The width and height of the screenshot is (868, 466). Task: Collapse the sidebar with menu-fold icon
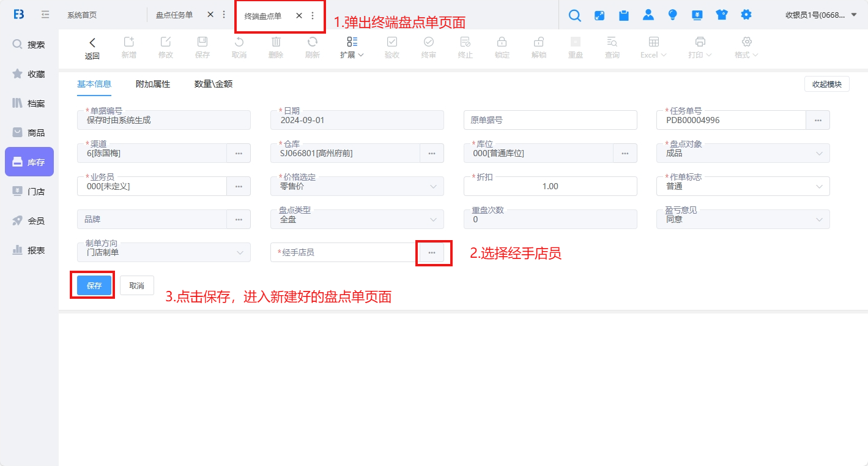tap(45, 15)
